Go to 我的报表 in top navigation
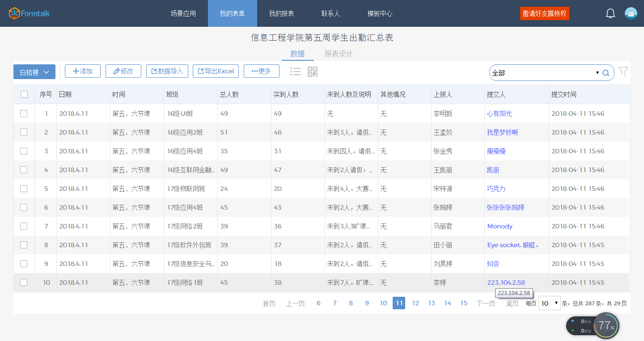644x341 pixels. [281, 13]
